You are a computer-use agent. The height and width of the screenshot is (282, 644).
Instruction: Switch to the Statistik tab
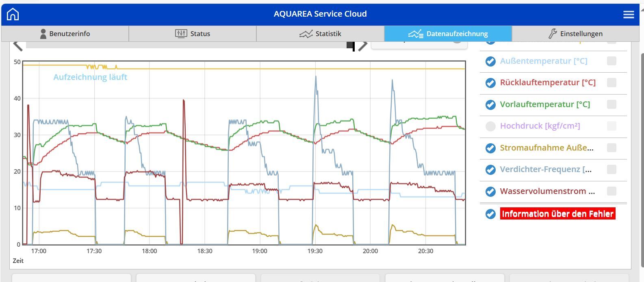[320, 34]
